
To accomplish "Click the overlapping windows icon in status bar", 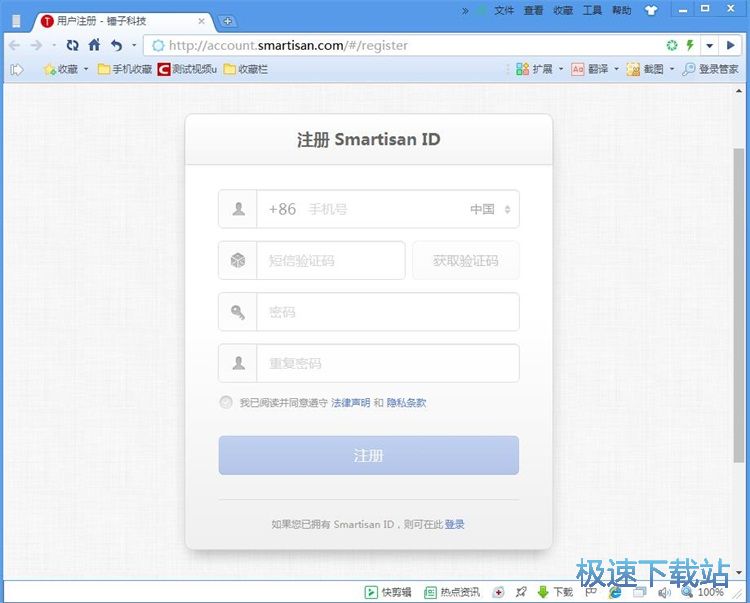I will tap(639, 592).
